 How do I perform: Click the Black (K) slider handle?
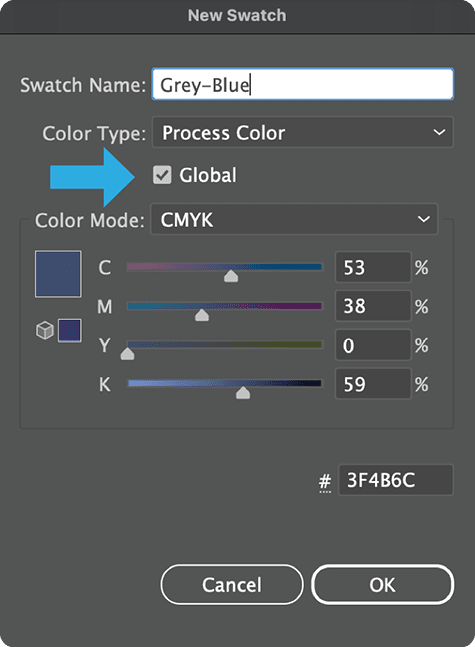pos(243,393)
